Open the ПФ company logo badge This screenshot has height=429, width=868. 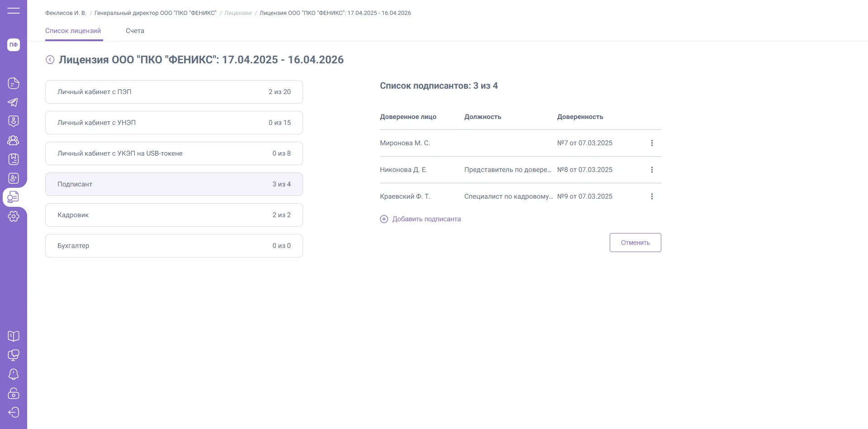[14, 45]
